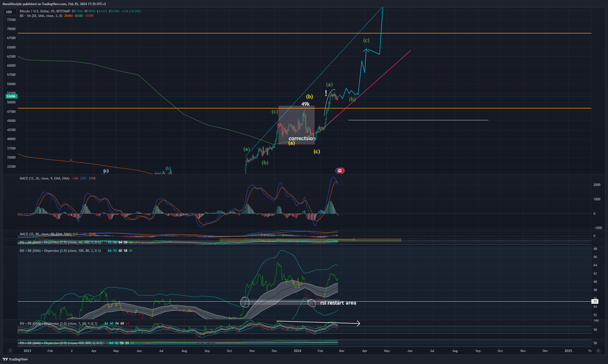Click the Z timezone button at bottom-left
The image size is (608, 364).
[x=10, y=351]
